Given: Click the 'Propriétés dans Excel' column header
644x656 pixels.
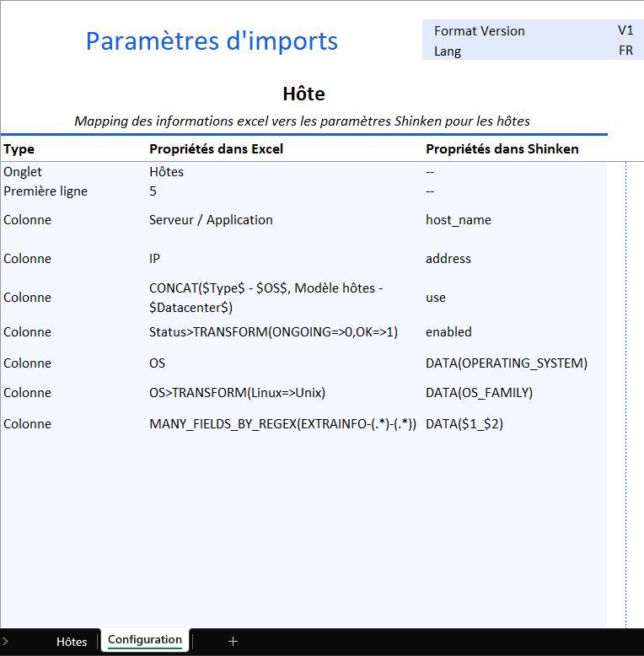Looking at the screenshot, I should 216,149.
